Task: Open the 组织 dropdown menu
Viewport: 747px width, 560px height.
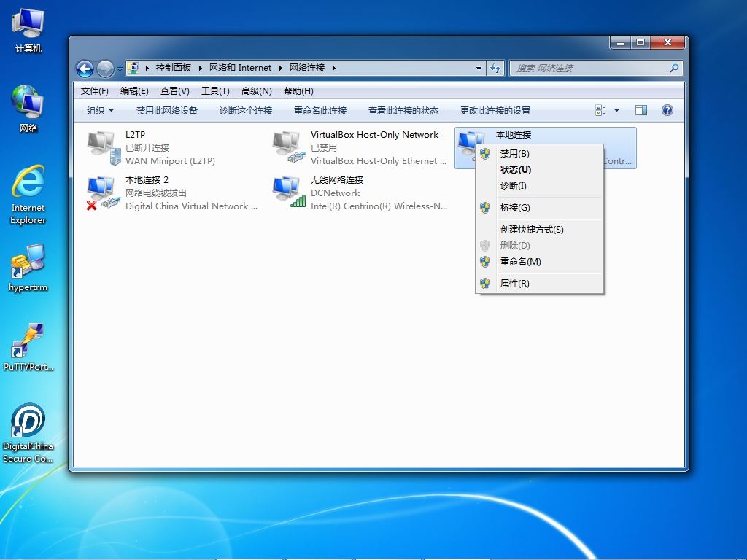Action: tap(100, 111)
